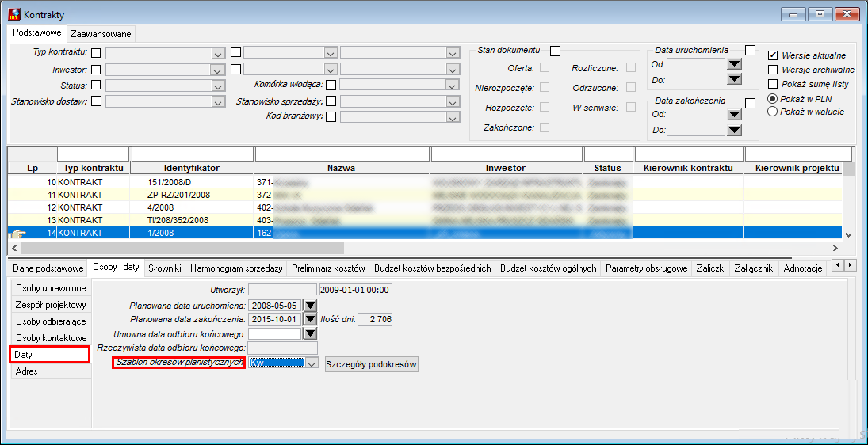The width and height of the screenshot is (868, 445).
Task: Enable the Stanowisko sprzedaży checkbox
Action: tap(331, 101)
